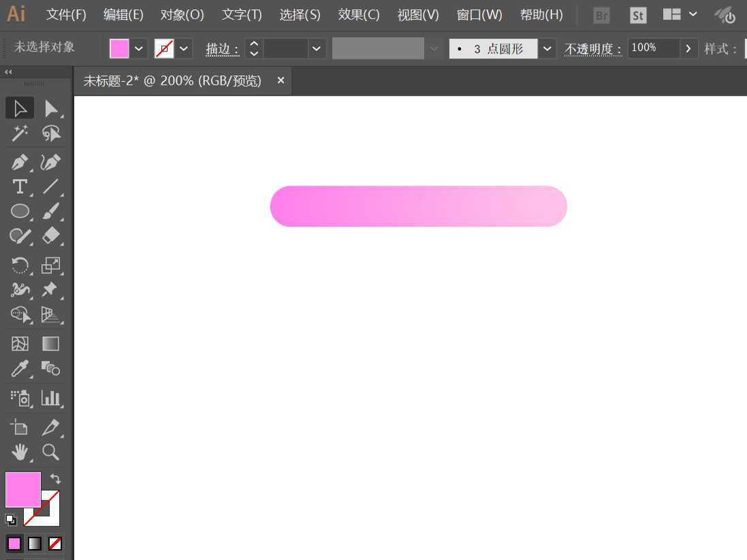Select the Type tool
The height and width of the screenshot is (560, 747).
point(20,186)
